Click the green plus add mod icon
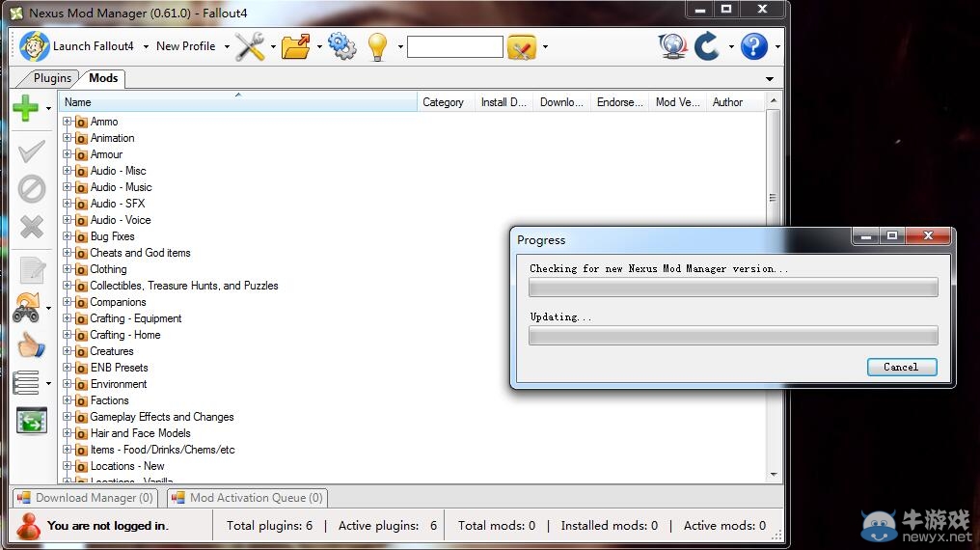 pos(26,108)
